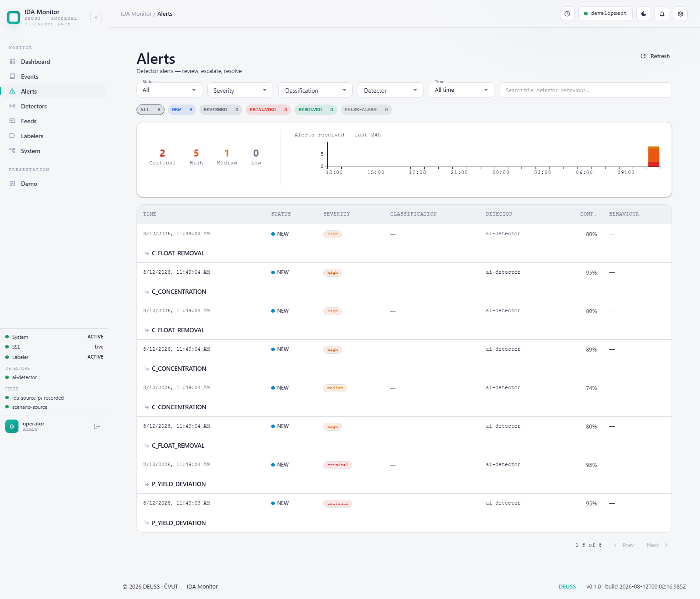Open Events in sidebar
This screenshot has width=700, height=599.
click(54, 77)
